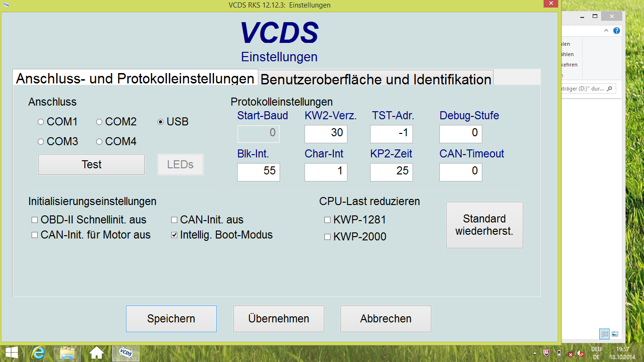Apply settings with Übernehmen

(279, 319)
